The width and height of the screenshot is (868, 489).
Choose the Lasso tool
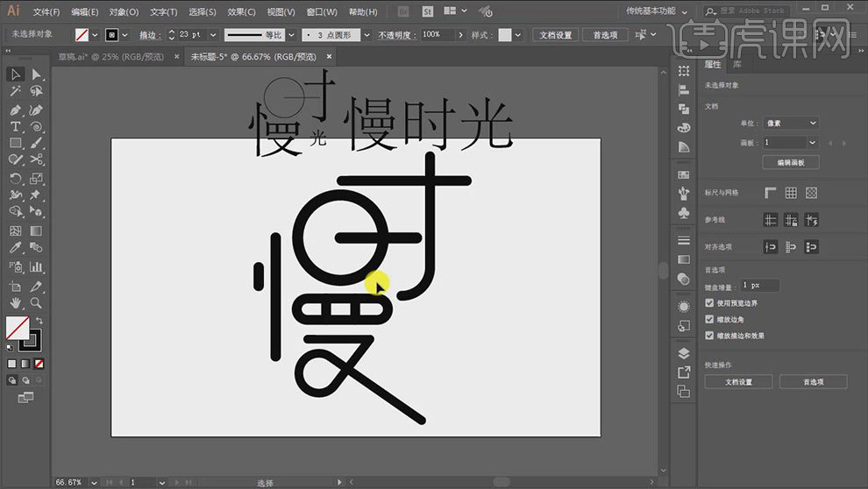coord(36,91)
